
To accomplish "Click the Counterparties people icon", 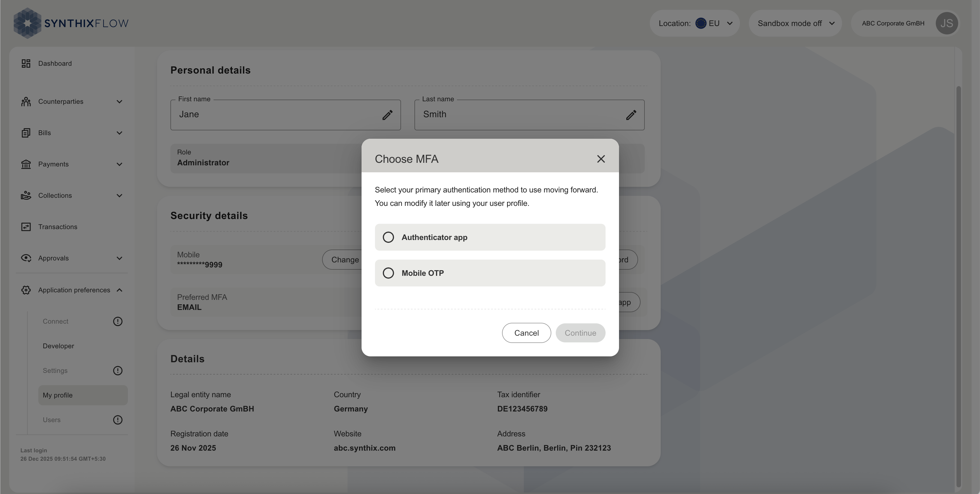I will pyautogui.click(x=26, y=102).
